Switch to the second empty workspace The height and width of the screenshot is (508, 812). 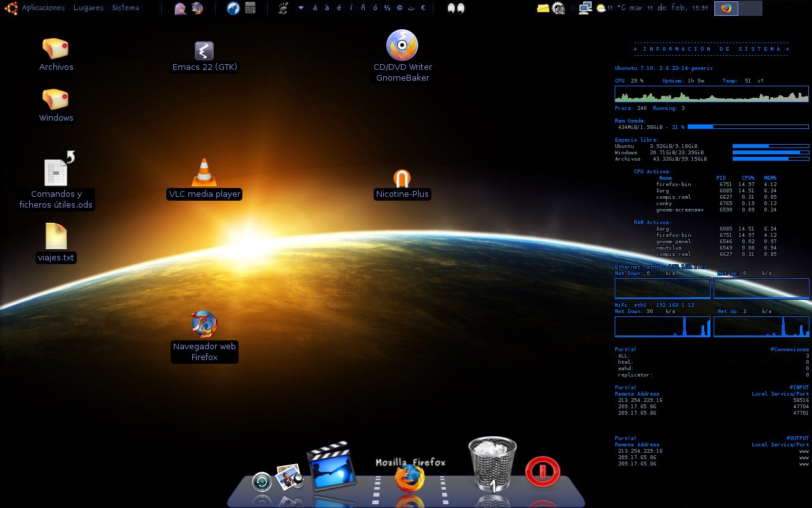click(750, 8)
